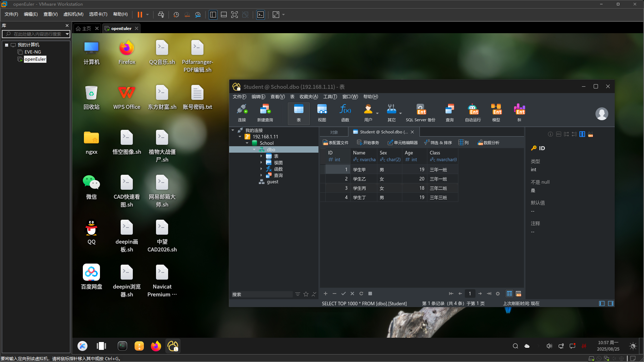Open grid settings gear icon
The width and height of the screenshot is (644, 362).
[x=498, y=294]
